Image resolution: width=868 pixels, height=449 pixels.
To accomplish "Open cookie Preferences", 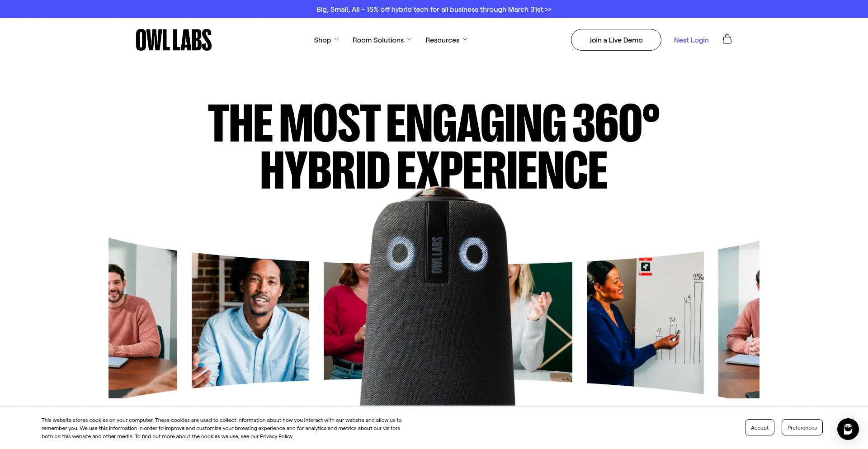I will 802,427.
